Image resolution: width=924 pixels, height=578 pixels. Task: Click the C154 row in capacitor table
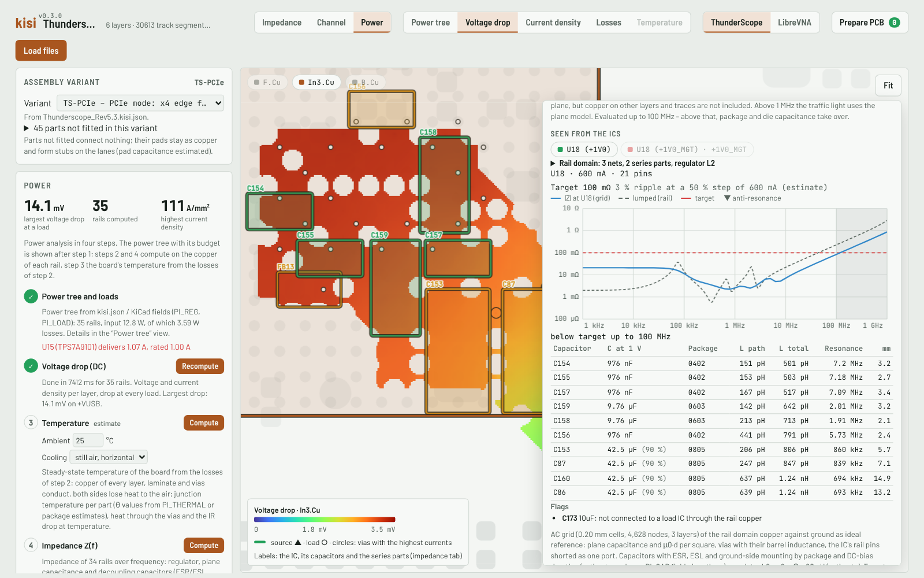722,364
